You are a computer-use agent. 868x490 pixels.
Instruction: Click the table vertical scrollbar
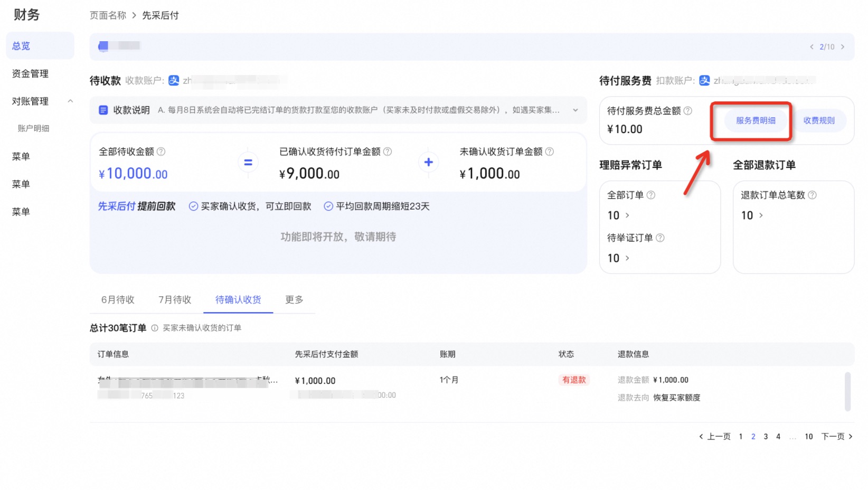[847, 391]
